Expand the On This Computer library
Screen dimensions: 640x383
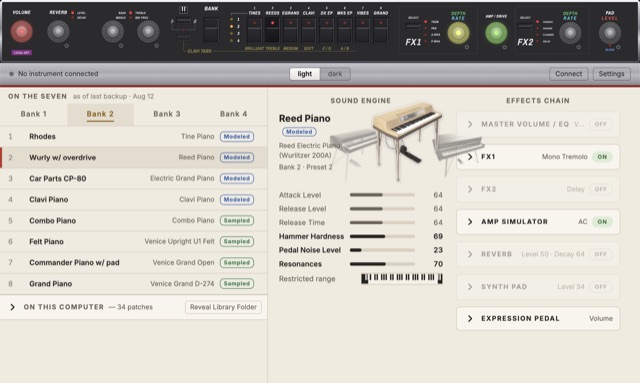pyautogui.click(x=12, y=307)
